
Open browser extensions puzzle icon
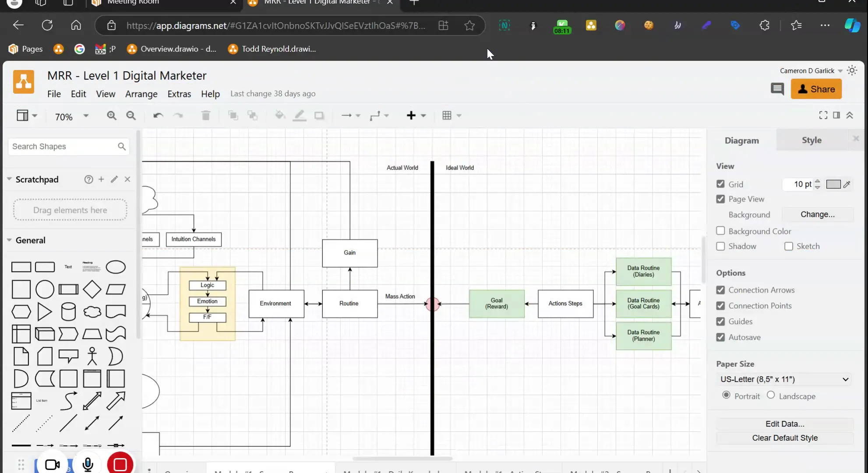[764, 25]
